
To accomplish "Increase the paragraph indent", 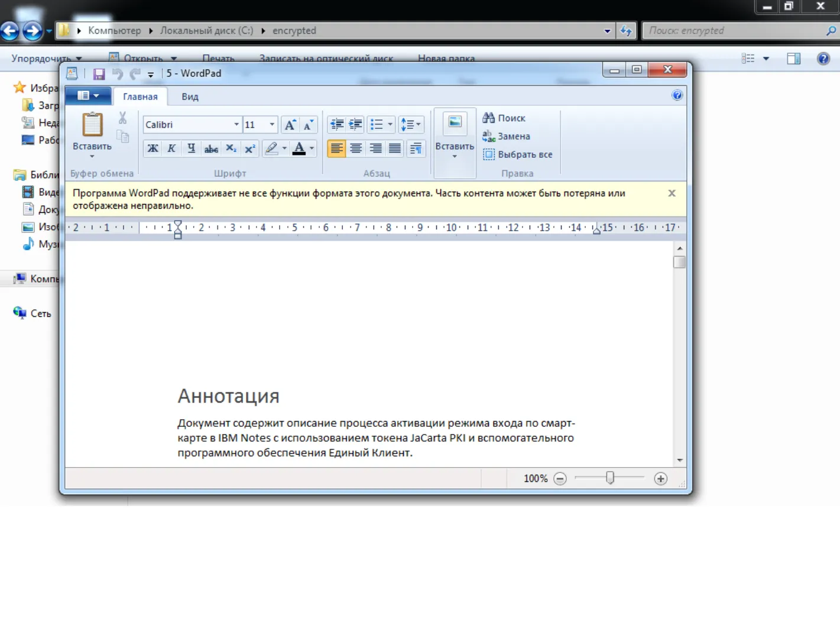I will click(355, 124).
